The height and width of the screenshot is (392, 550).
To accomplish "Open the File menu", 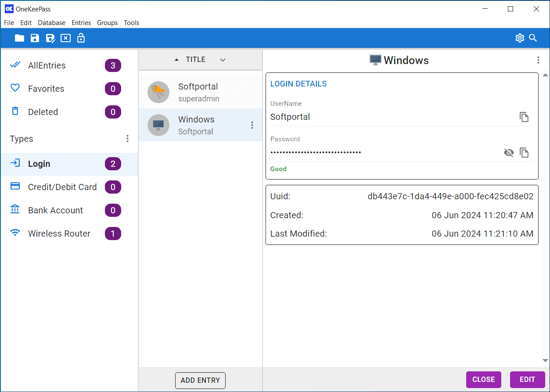I will 9,23.
